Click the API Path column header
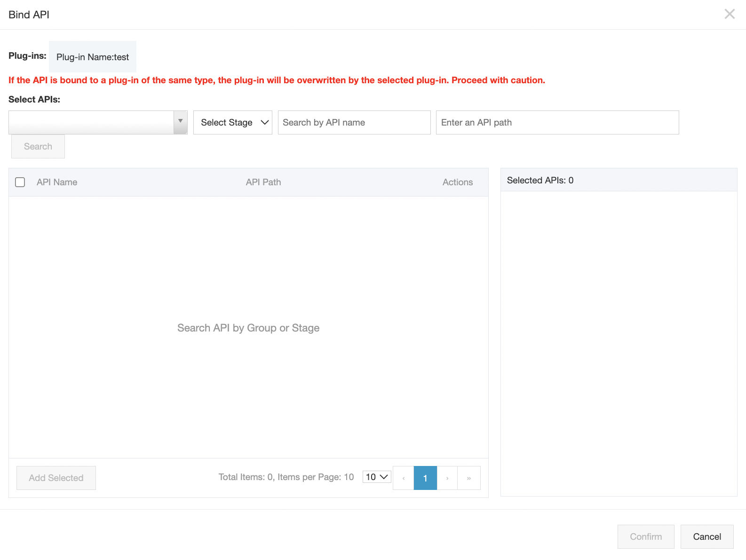Screen dimensions: 746x560 point(263,182)
